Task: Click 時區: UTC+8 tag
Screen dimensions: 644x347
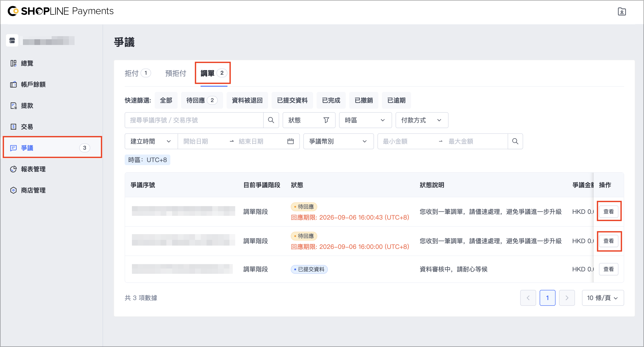Action: coord(148,160)
